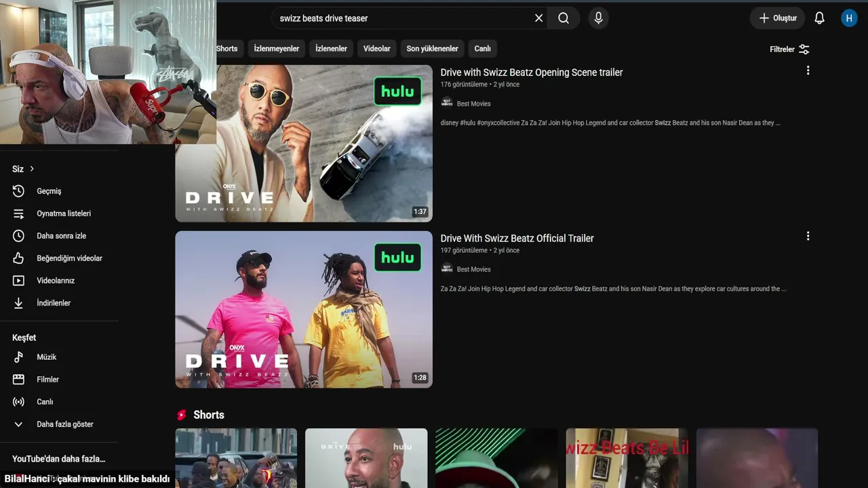Click the magnifier search button

(564, 18)
